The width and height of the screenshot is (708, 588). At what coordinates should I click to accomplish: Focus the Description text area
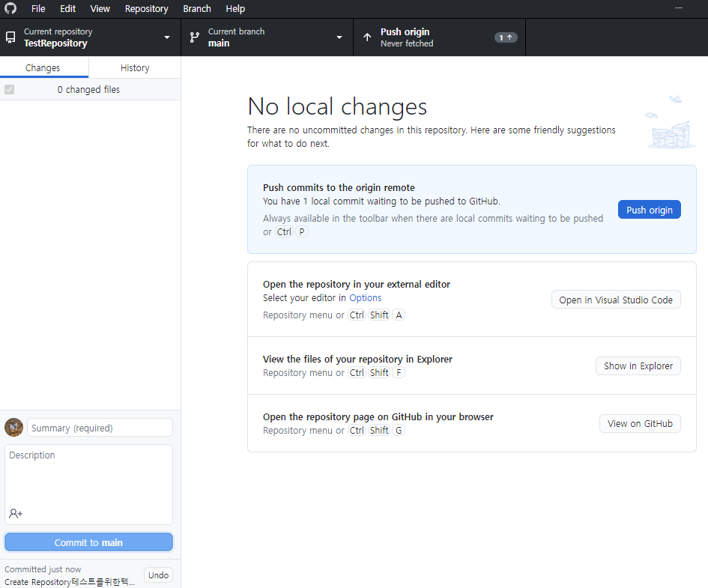pos(88,484)
